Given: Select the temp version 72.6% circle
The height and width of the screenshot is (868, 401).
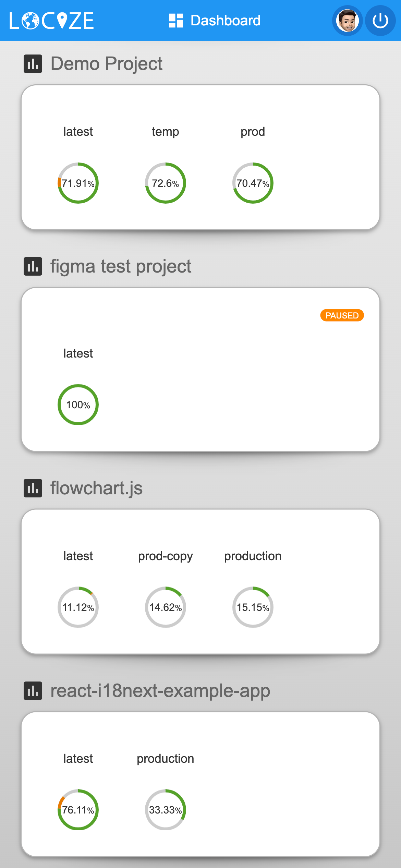Looking at the screenshot, I should click(x=166, y=183).
